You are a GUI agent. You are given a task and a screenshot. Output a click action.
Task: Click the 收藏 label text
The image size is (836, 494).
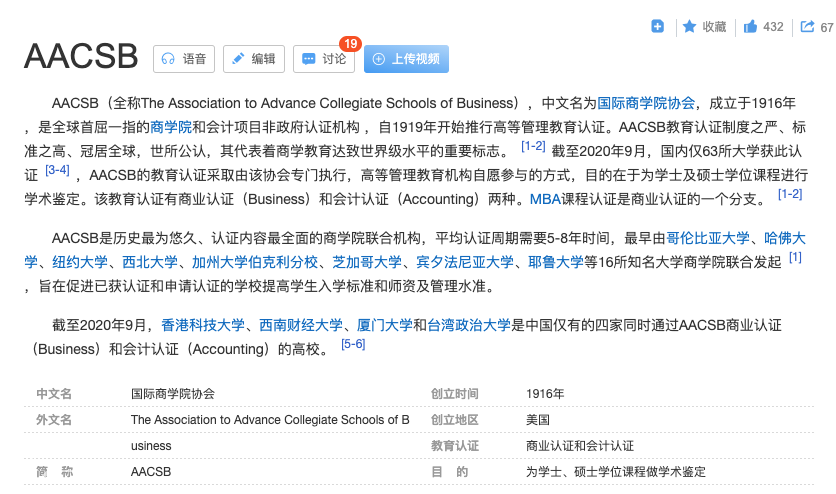point(714,27)
